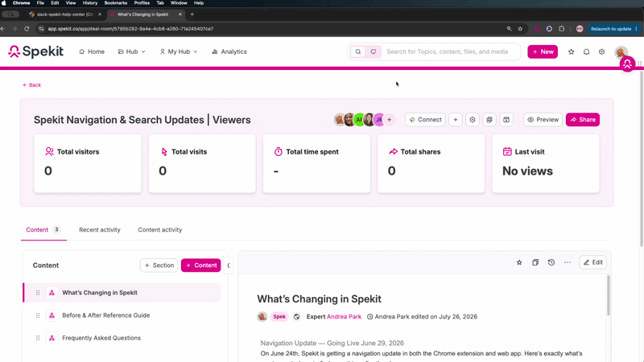Open Analytics page

pyautogui.click(x=229, y=51)
